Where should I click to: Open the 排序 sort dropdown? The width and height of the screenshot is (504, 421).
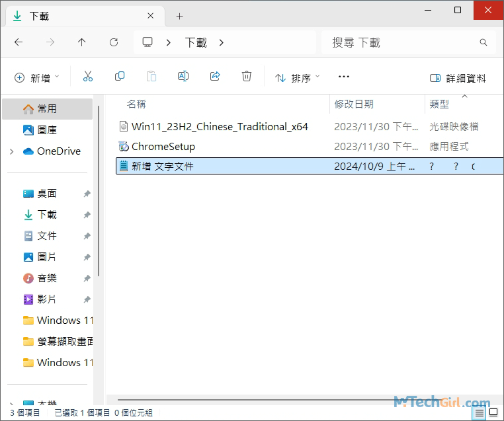298,78
